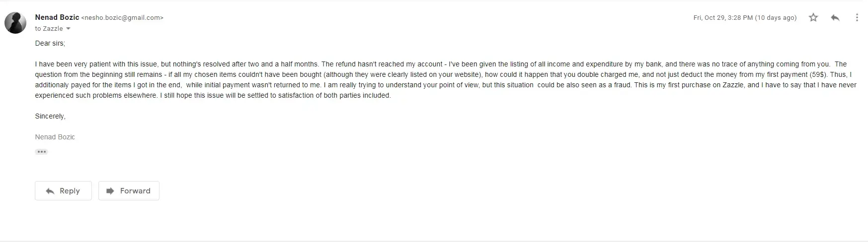Click the reply arrow icon beside the star

click(x=835, y=18)
